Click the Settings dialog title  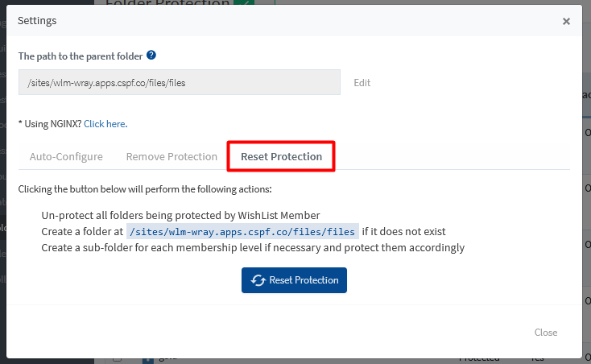tap(37, 21)
